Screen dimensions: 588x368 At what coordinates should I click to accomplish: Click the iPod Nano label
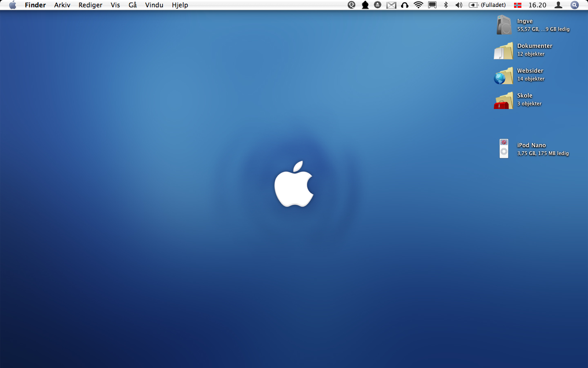(531, 145)
